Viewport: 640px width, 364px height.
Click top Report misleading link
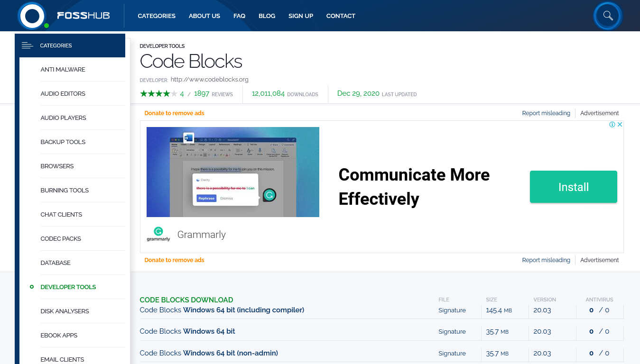tap(546, 113)
